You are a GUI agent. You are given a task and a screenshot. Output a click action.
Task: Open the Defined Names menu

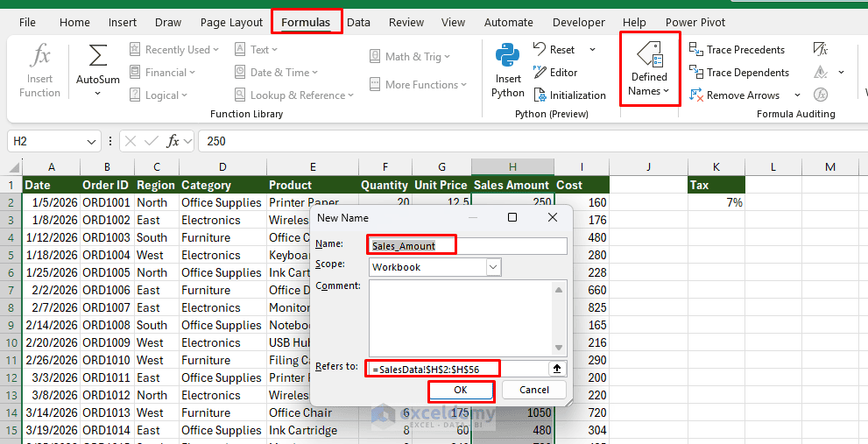point(649,69)
